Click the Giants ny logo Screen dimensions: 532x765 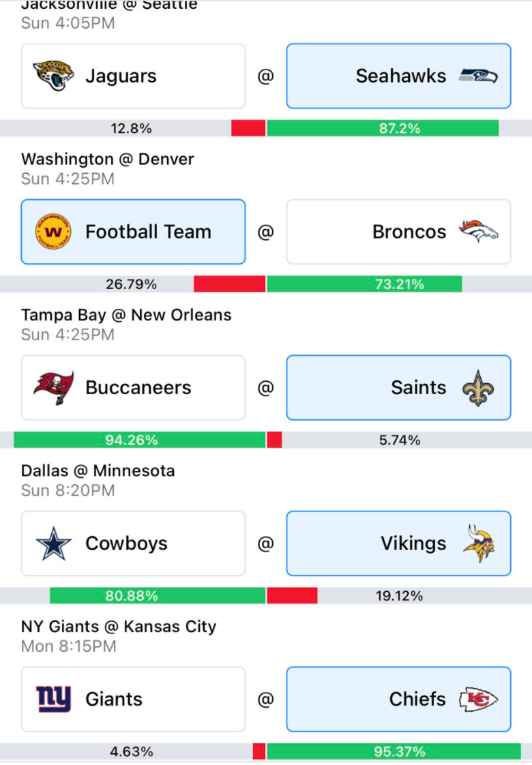click(x=53, y=699)
